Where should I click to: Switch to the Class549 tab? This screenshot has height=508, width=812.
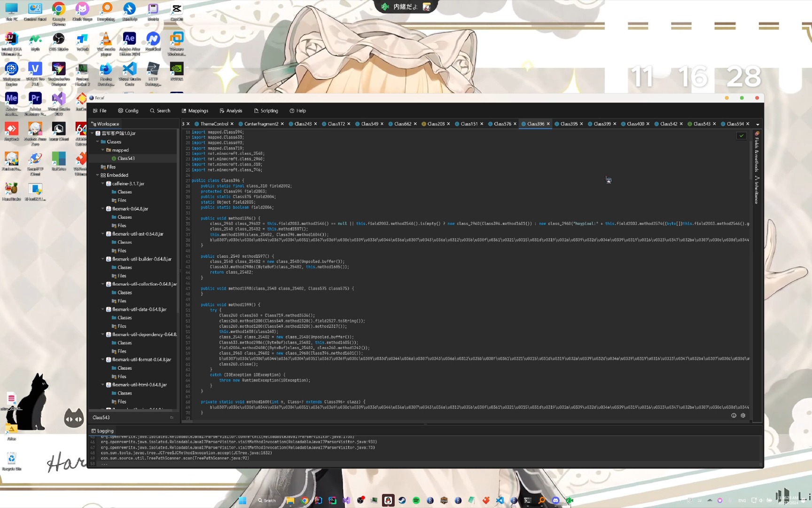coord(369,124)
